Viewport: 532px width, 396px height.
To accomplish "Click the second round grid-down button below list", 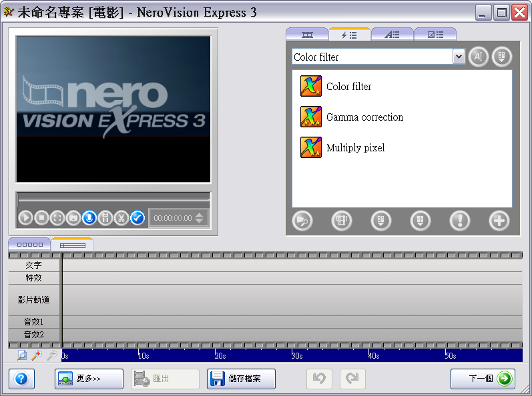I will coord(420,221).
